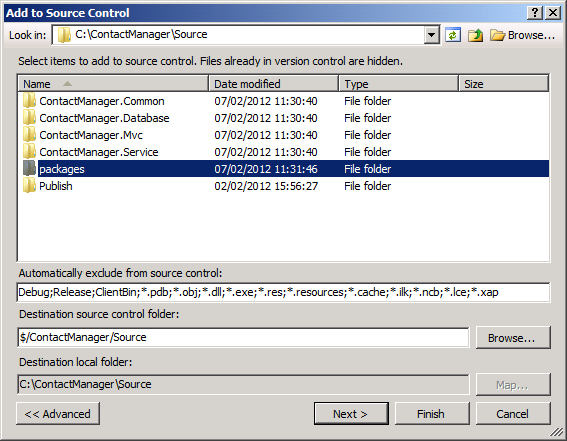
Task: Sort by Date modified column
Action: coord(274,84)
